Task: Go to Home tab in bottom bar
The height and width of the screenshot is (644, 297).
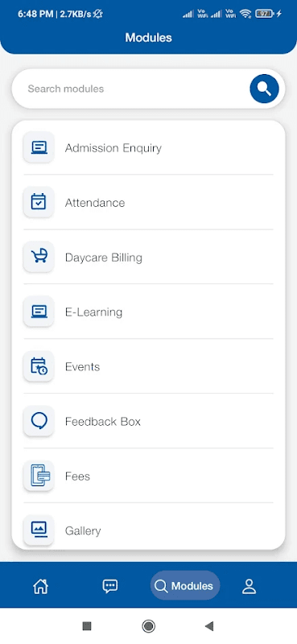Action: coord(41,586)
